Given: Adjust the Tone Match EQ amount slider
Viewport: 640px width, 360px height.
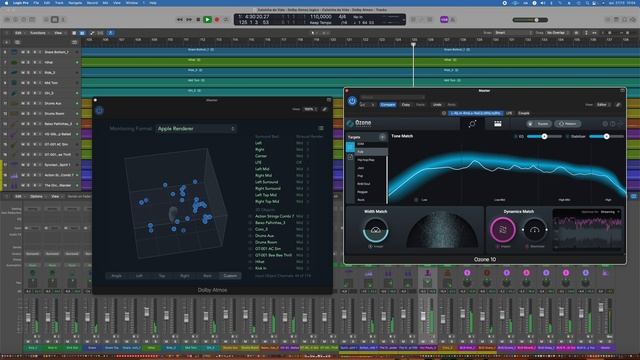Looking at the screenshot, I should click(544, 136).
